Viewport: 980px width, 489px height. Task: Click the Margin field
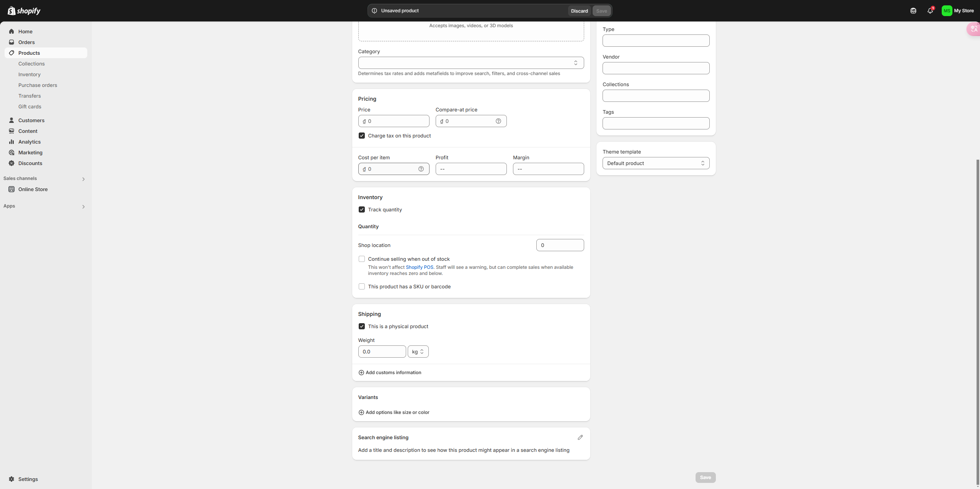tap(548, 169)
